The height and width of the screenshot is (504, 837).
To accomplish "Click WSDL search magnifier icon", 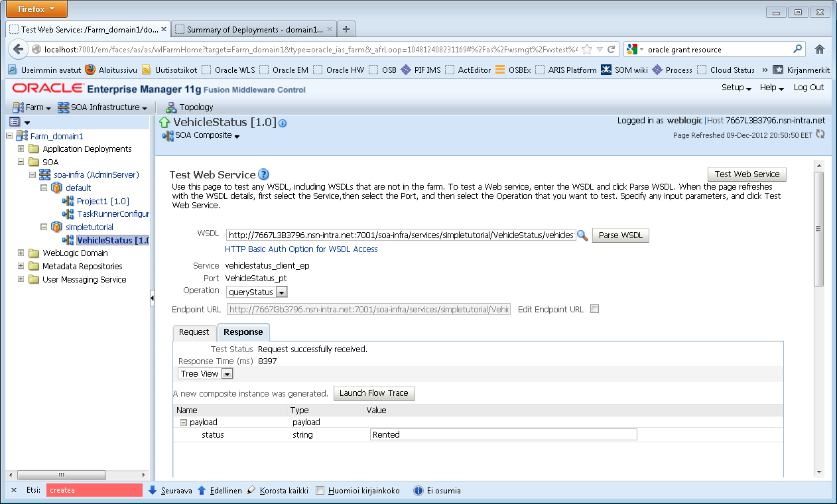I will pos(582,235).
